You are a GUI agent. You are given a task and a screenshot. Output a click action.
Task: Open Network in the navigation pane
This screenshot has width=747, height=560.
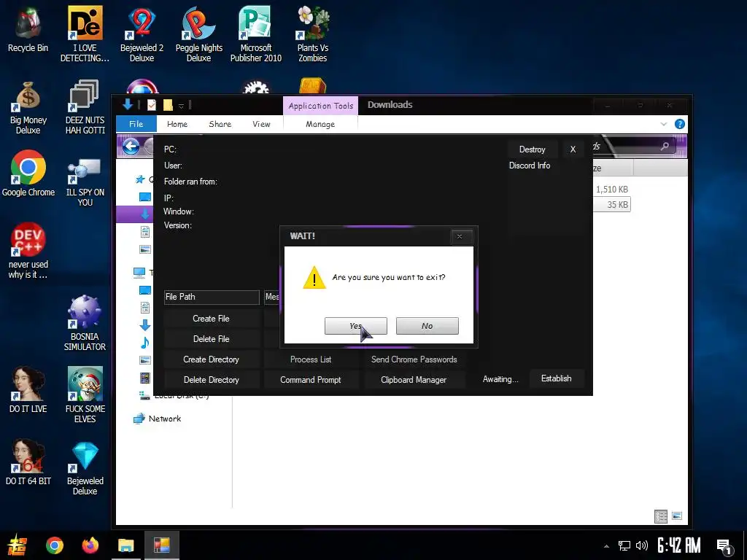[158, 419]
